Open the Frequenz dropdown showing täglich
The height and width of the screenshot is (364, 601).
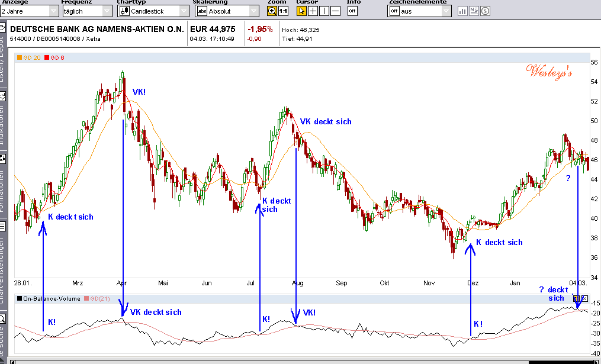click(x=105, y=10)
